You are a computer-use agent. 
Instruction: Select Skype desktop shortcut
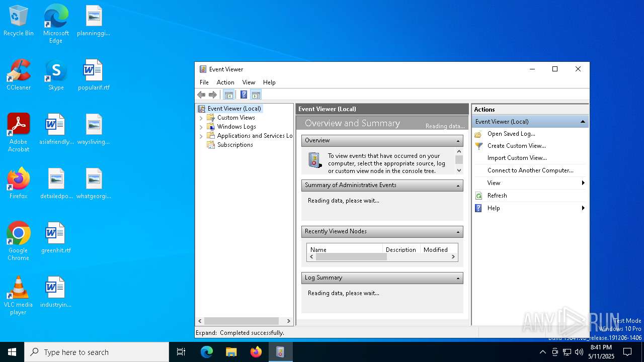click(x=56, y=75)
